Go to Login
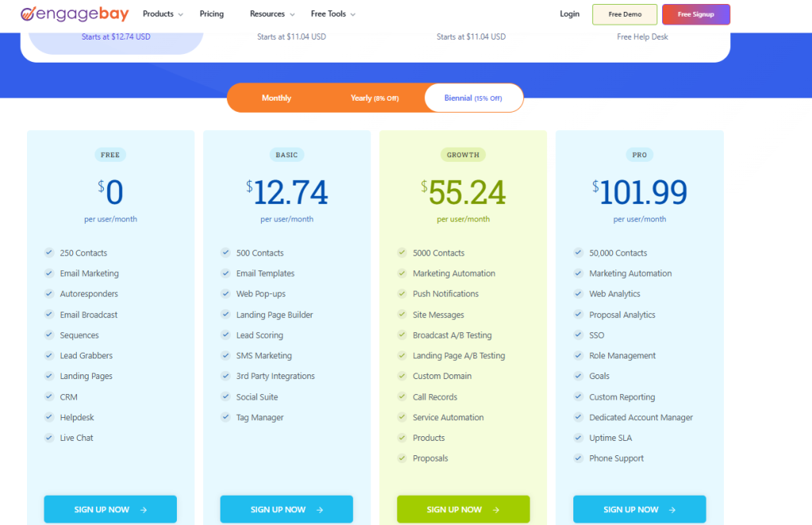Screen dimensions: 812x525 tap(569, 14)
